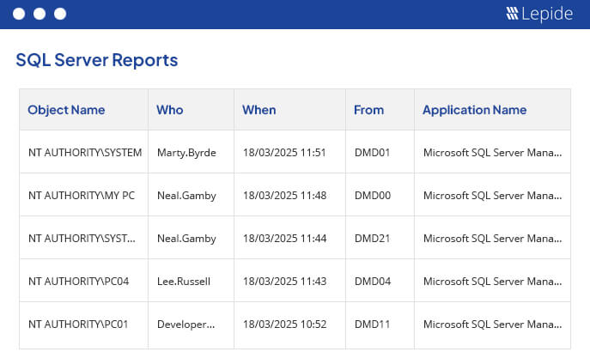Click the first window control dot
590x364 pixels.
[18, 14]
